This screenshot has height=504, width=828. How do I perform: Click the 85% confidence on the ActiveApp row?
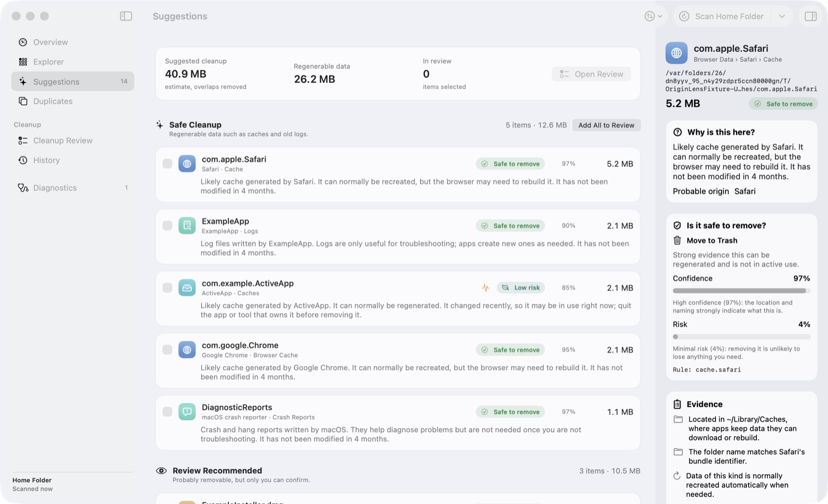(x=569, y=288)
